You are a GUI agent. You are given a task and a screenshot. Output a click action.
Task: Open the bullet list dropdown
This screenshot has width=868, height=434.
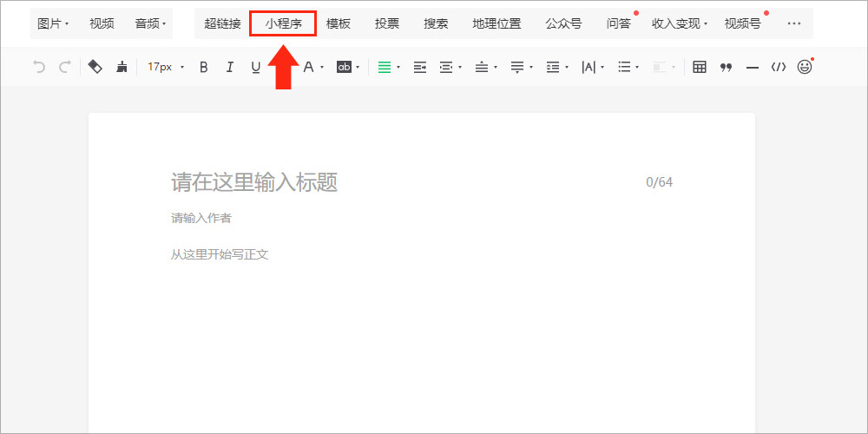pyautogui.click(x=628, y=67)
